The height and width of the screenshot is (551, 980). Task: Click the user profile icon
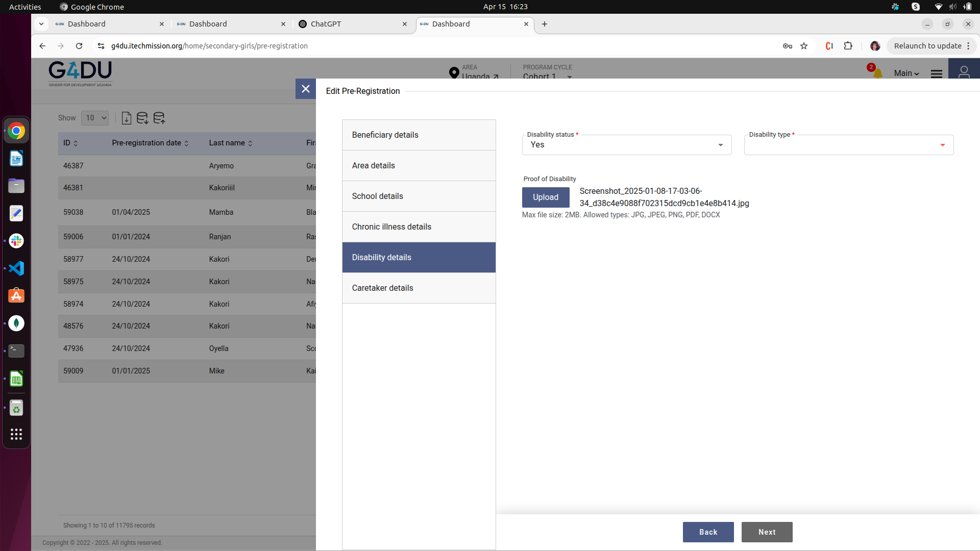click(964, 72)
